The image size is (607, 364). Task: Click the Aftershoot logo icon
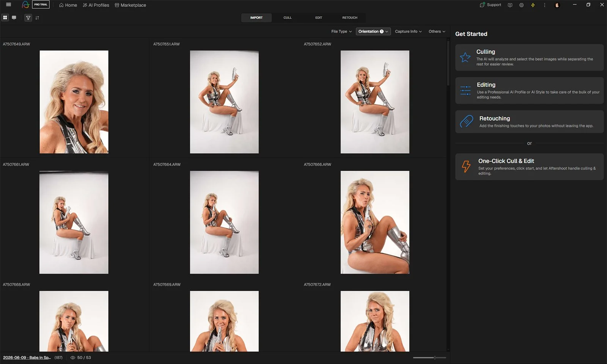(25, 5)
